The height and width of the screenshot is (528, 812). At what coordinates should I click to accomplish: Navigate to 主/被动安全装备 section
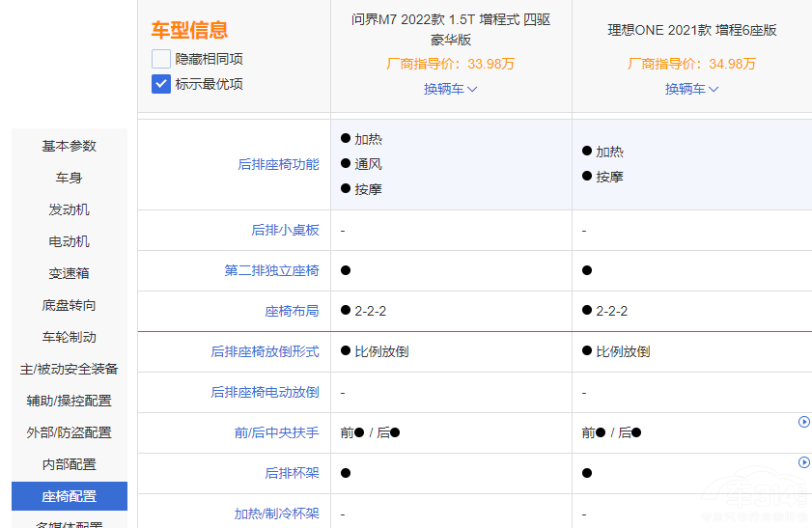pos(69,369)
